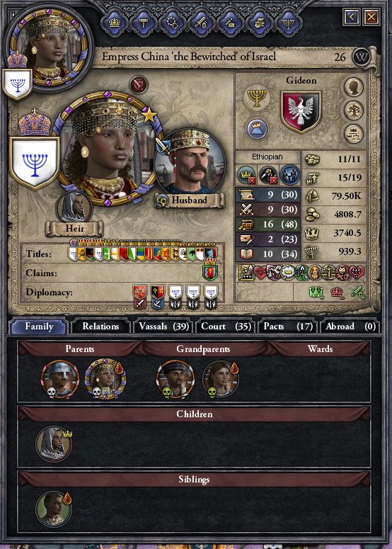Open the character head portrait options icon
Viewport: 392px width, 549px height.
point(353,87)
